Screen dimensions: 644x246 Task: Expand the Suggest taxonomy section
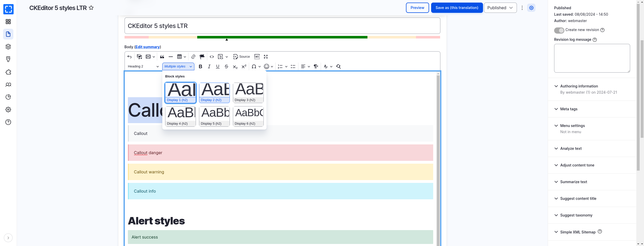576,215
